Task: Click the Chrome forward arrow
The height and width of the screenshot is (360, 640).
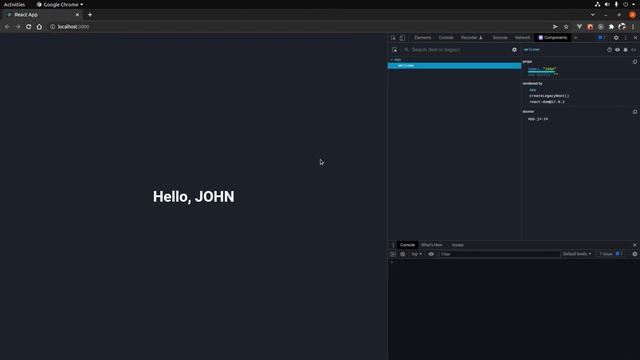Action: (18, 27)
